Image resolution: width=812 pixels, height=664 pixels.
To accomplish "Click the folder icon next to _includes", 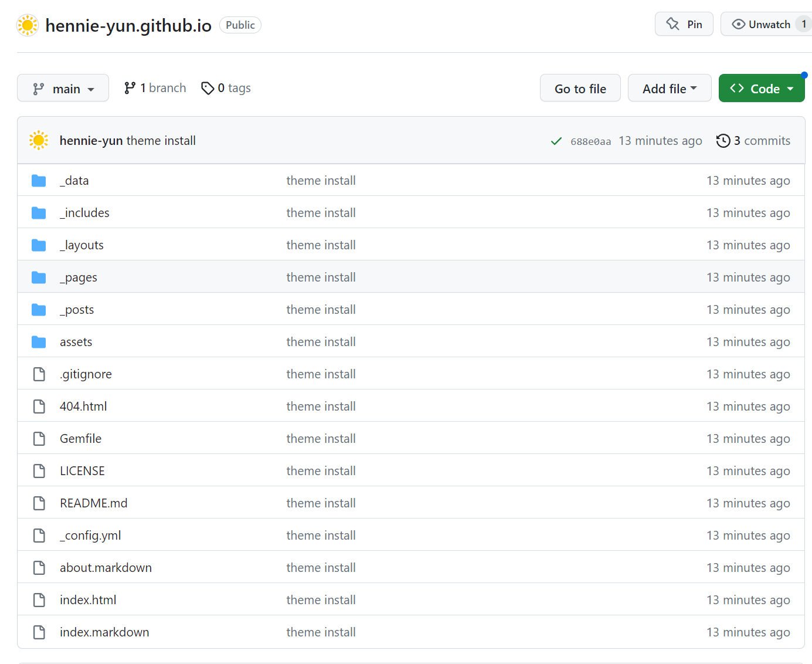I will point(39,213).
